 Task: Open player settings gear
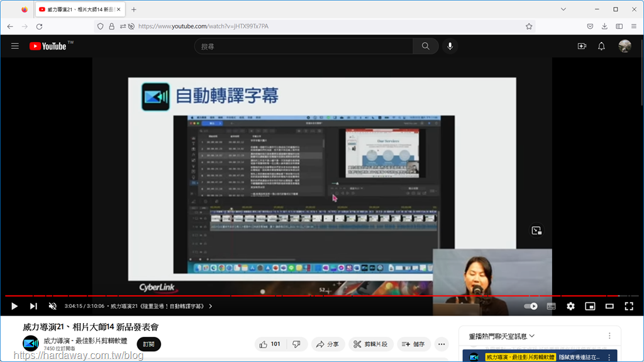tap(570, 306)
